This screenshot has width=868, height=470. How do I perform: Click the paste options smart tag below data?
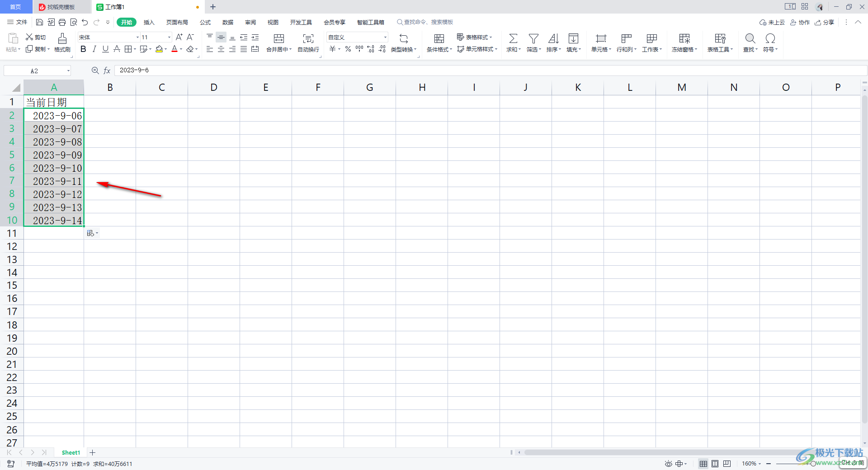pos(92,233)
